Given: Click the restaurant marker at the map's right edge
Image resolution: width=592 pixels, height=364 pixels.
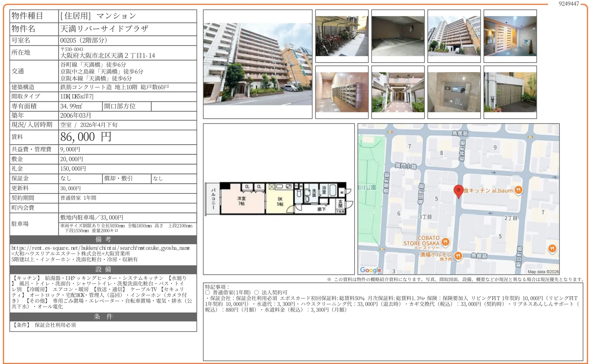Looking at the screenshot, I should click(x=552, y=248).
